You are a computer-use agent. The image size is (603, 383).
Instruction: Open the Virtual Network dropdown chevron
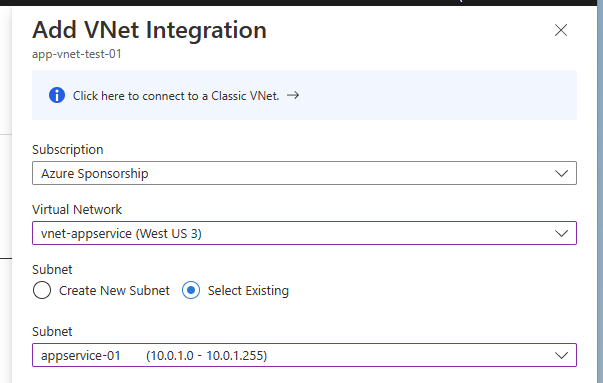(x=561, y=233)
